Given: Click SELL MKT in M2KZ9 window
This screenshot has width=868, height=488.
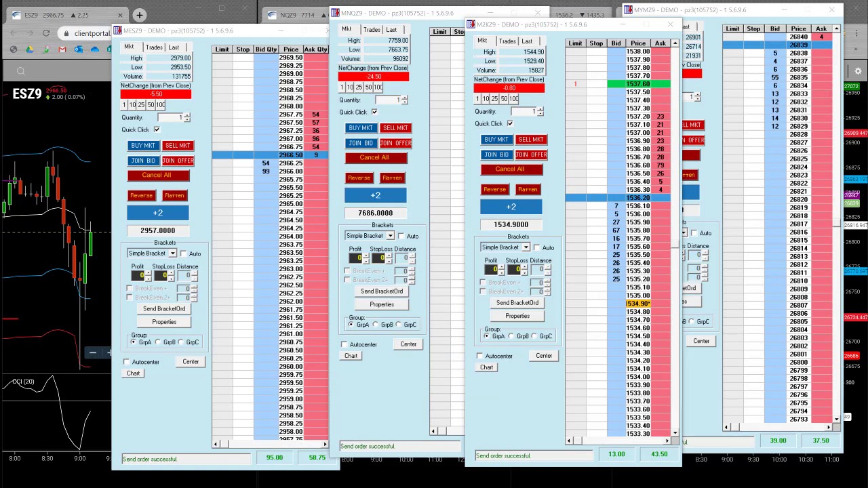Looking at the screenshot, I should click(x=530, y=140).
